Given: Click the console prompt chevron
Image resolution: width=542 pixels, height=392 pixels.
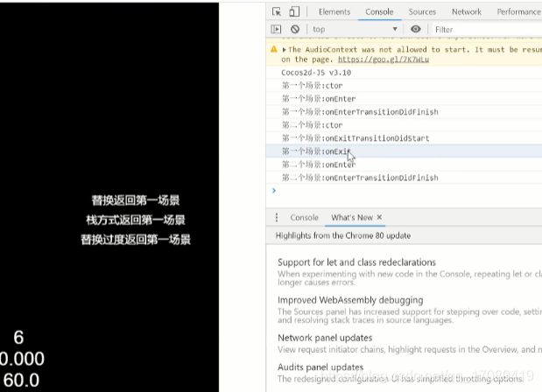Looking at the screenshot, I should point(274,190).
